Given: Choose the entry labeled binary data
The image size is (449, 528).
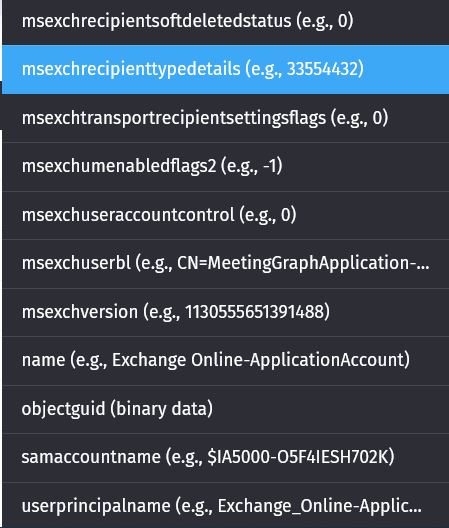Looking at the screenshot, I should pyautogui.click(x=226, y=409).
